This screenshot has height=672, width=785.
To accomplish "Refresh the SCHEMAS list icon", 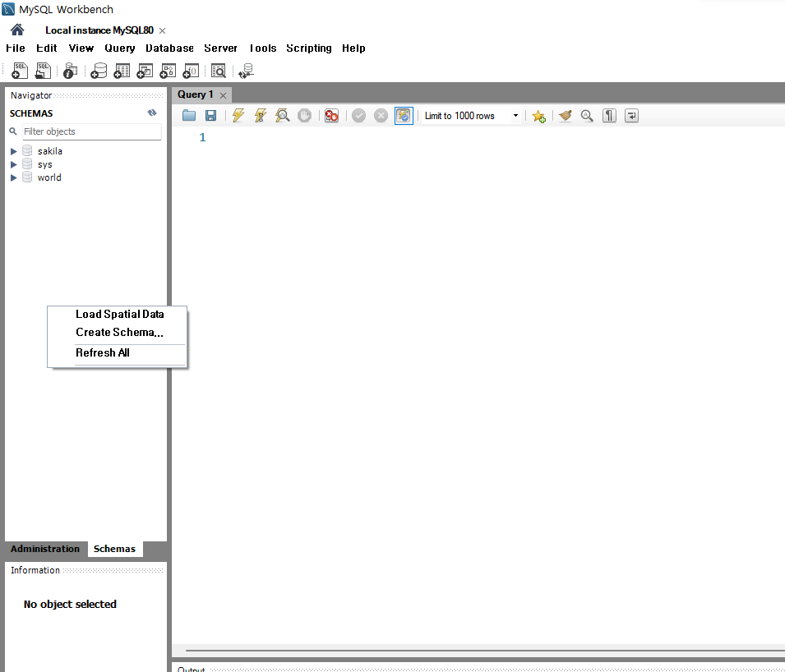I will tap(152, 113).
